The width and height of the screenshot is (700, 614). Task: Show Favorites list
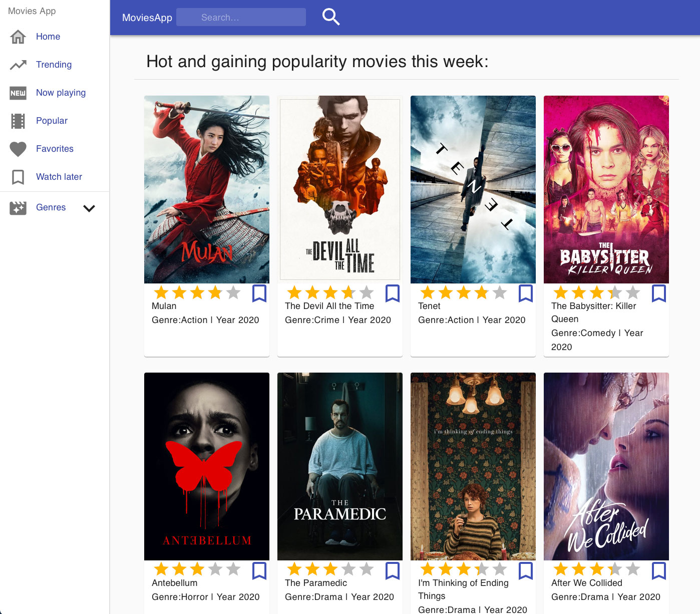[x=55, y=149]
